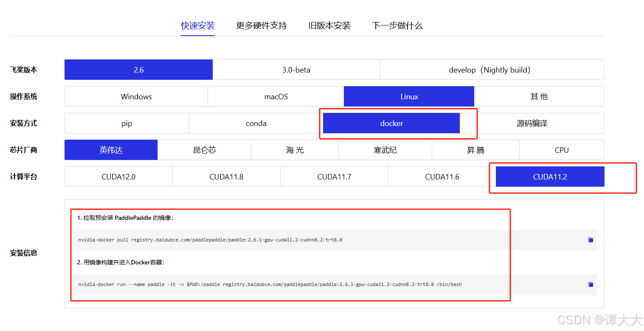The height and width of the screenshot is (331, 644).
Task: Select the 快速安装 tab
Action: [198, 25]
